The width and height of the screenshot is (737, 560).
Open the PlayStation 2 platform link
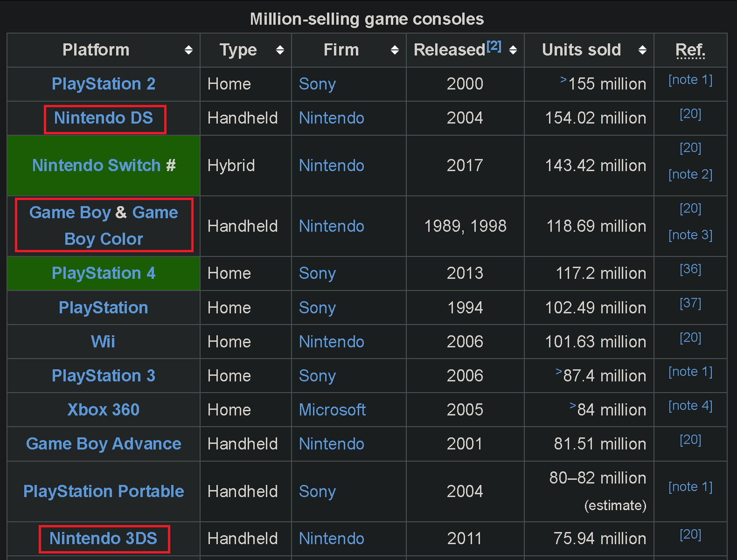104,84
